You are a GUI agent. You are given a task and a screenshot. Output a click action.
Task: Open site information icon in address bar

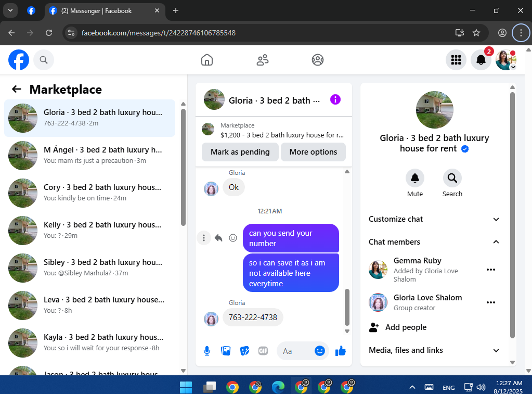(x=71, y=33)
